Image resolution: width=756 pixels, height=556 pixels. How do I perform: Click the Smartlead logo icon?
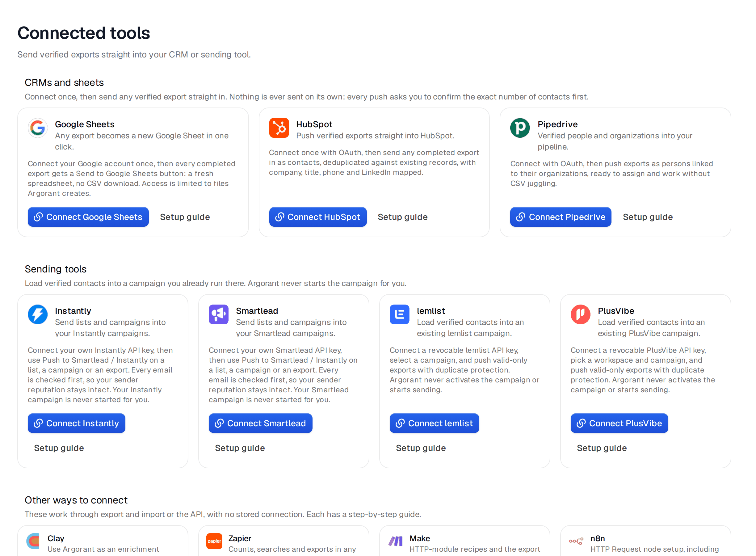tap(219, 314)
